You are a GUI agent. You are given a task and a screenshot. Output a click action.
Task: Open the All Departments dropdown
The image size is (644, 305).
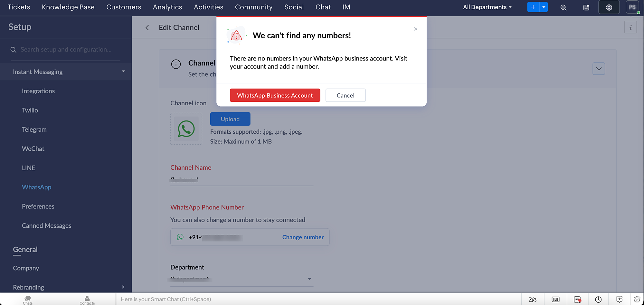[x=487, y=7]
